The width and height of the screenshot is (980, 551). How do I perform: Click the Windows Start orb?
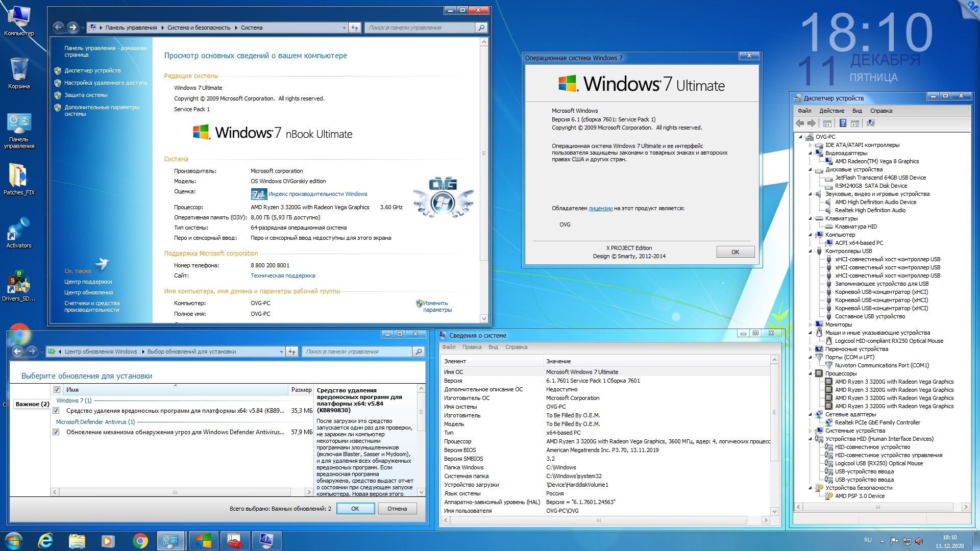click(13, 541)
